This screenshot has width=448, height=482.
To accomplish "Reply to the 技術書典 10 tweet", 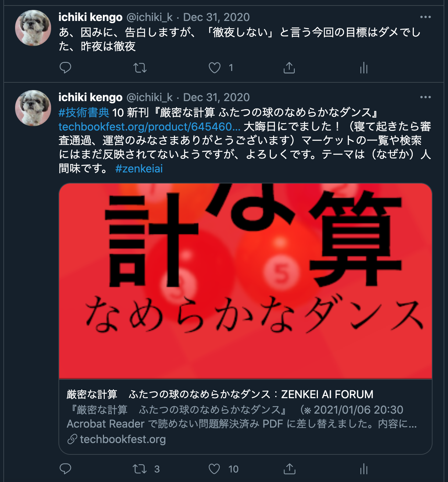I will point(65,469).
